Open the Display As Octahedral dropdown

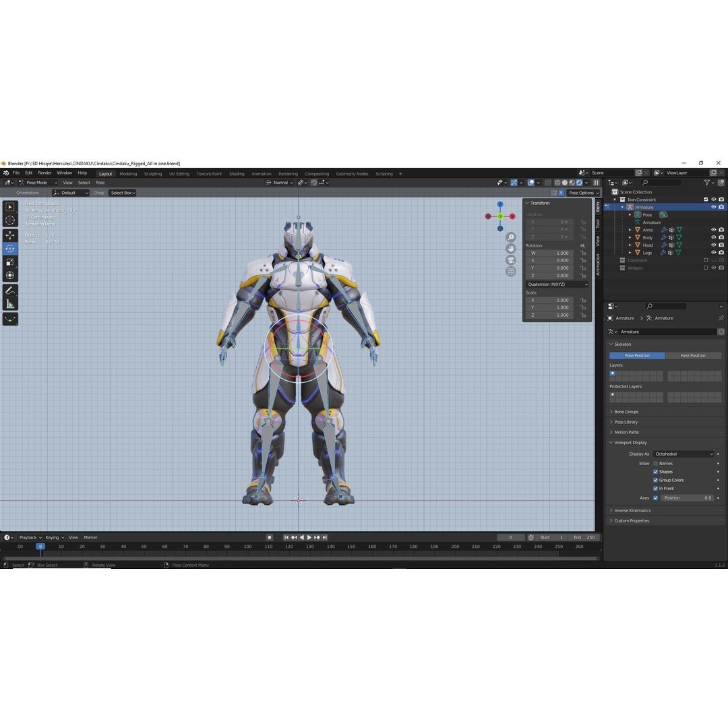[683, 454]
